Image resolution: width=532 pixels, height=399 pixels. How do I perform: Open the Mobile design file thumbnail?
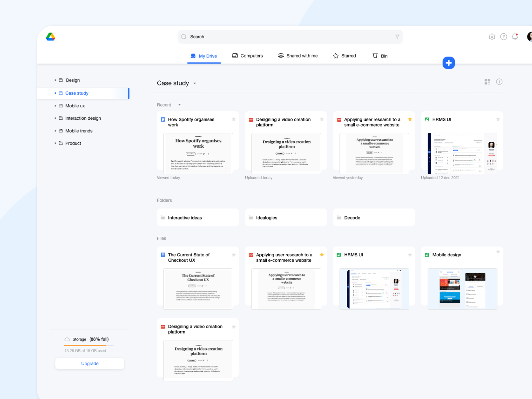pyautogui.click(x=462, y=289)
